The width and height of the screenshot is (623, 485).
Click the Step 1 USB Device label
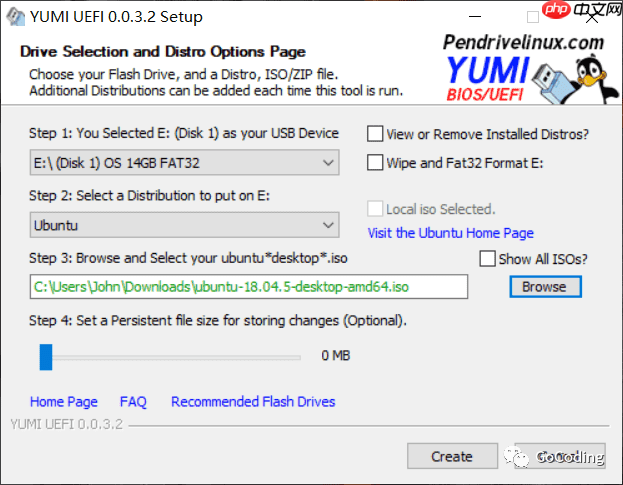184,133
